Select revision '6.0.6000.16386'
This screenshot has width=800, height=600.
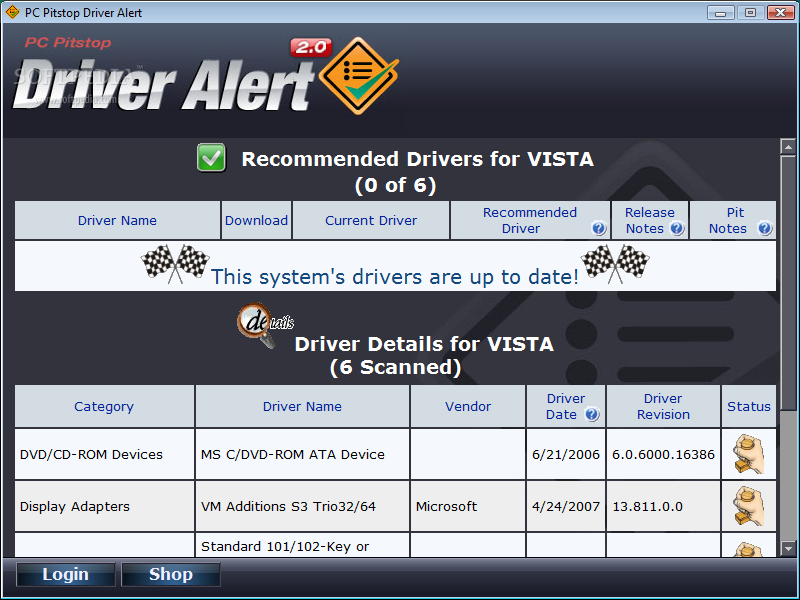coord(663,454)
